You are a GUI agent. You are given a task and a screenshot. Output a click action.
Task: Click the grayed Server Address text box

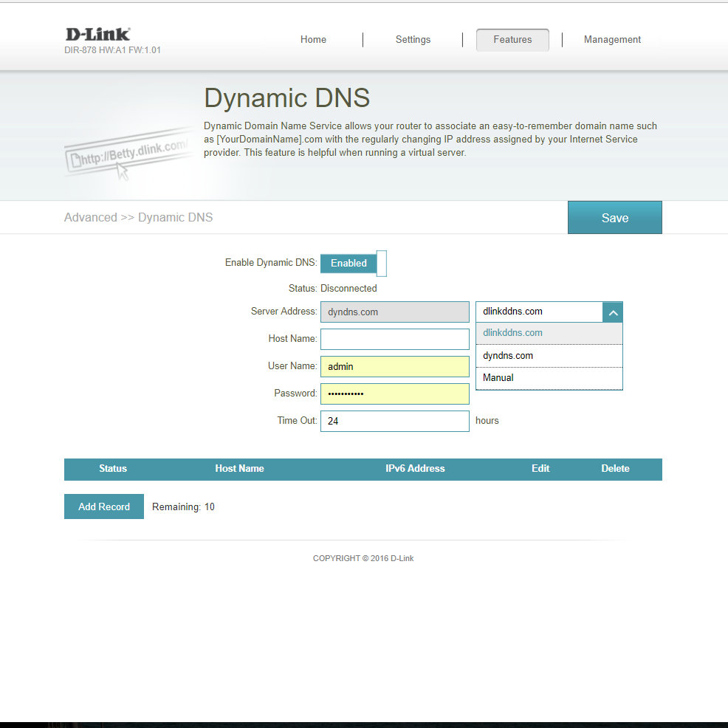[395, 312]
